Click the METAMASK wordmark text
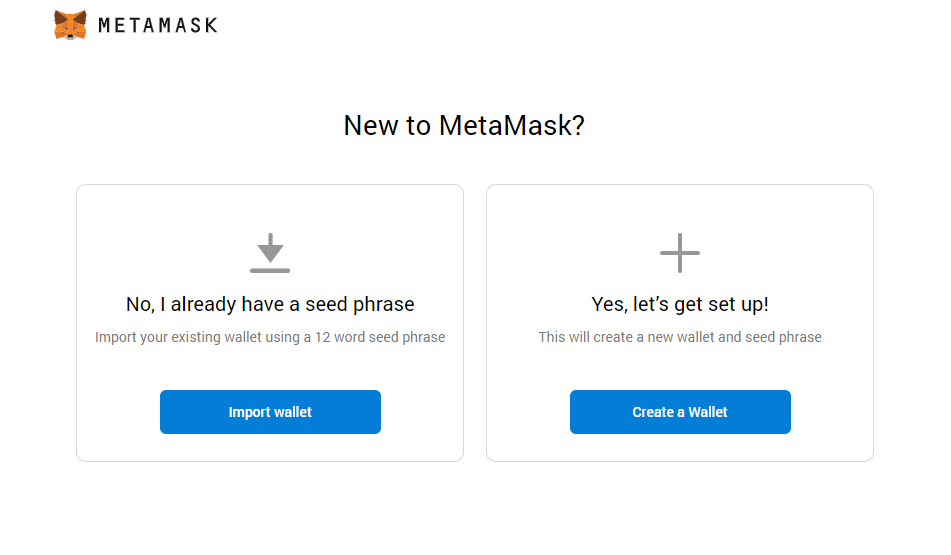 (x=158, y=25)
